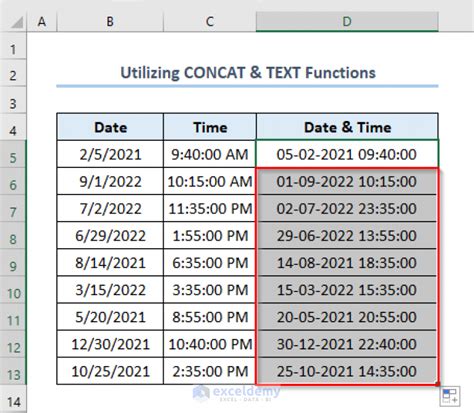The width and height of the screenshot is (474, 413).
Task: Select row 13 header
Action: point(13,371)
